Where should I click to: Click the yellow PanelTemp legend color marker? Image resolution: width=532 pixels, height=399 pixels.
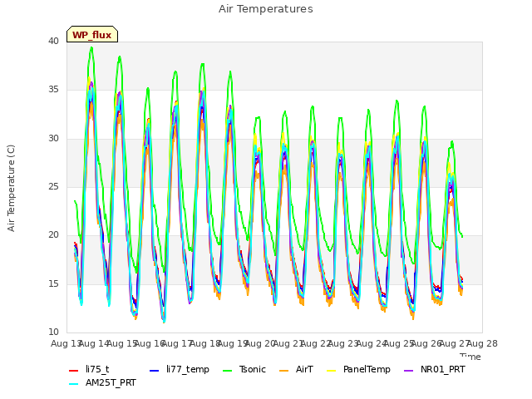(332, 371)
